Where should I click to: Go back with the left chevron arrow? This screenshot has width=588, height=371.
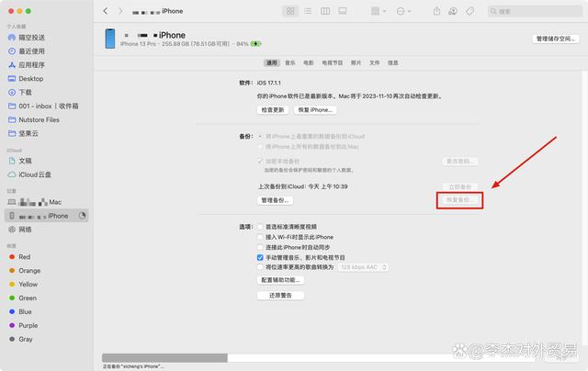(106, 11)
